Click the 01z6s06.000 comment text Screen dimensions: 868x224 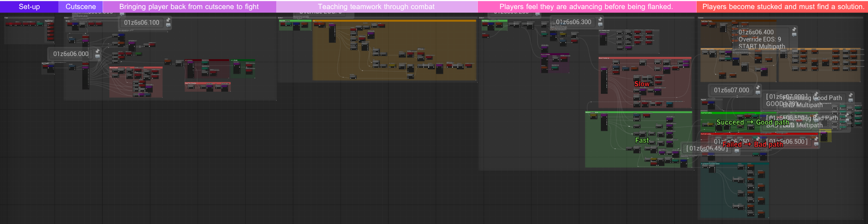71,54
